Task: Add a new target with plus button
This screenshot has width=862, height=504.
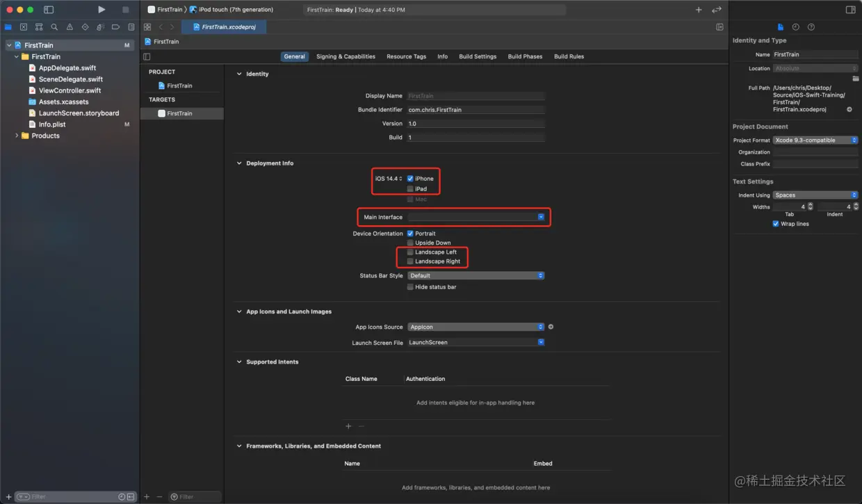Action: 147,496
